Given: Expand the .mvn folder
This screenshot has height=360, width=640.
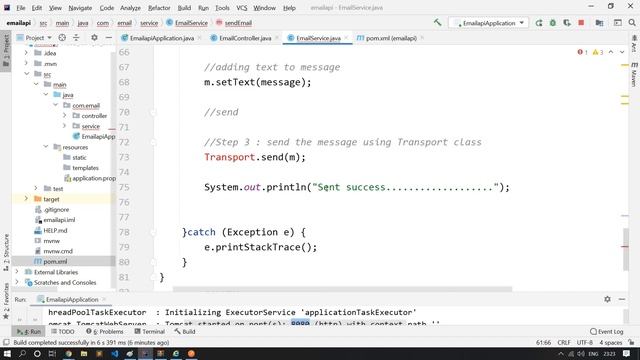Looking at the screenshot, I should 26,63.
